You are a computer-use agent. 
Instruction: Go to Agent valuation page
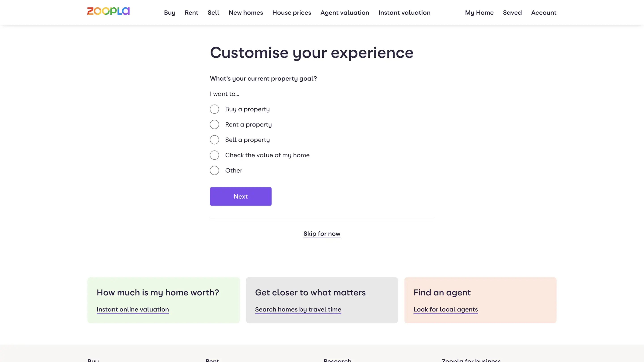(x=345, y=13)
